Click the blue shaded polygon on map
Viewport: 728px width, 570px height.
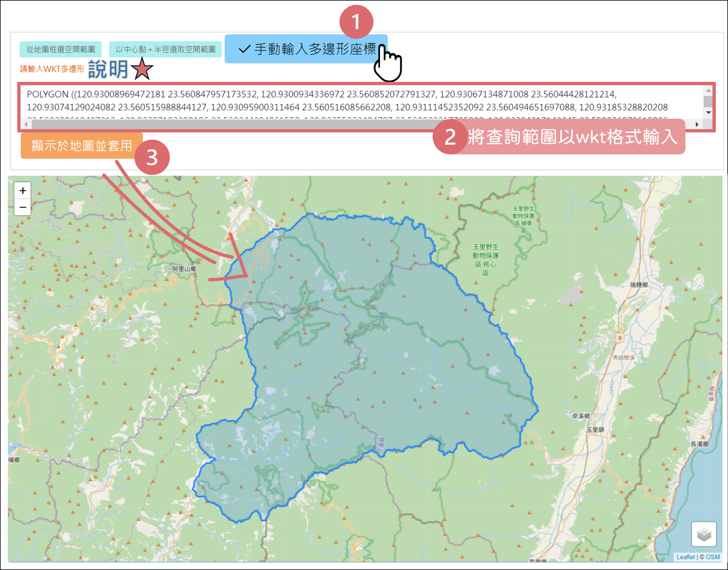point(387,364)
